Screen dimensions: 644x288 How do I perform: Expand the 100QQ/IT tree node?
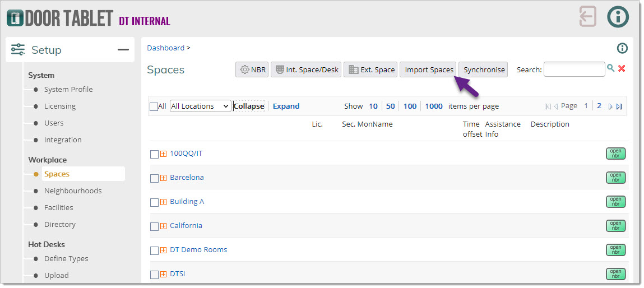(x=164, y=154)
